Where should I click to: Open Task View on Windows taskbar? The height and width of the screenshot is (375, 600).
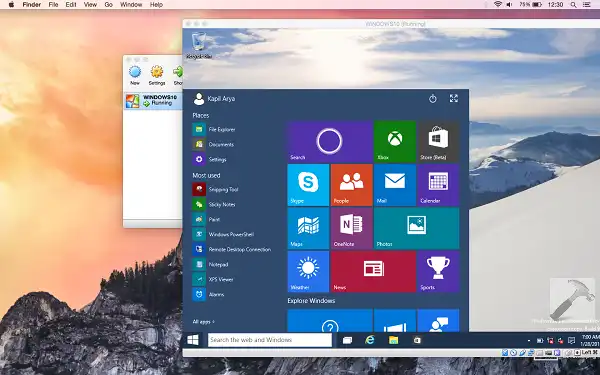tap(347, 340)
